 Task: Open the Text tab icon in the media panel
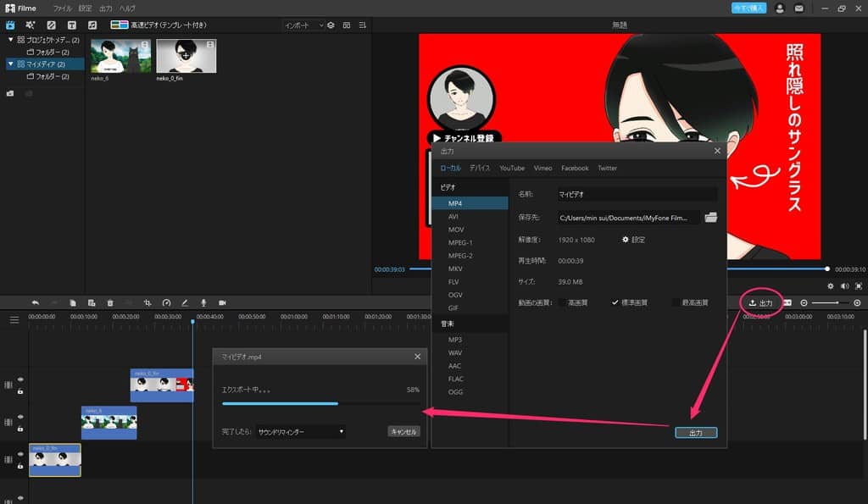tap(71, 25)
